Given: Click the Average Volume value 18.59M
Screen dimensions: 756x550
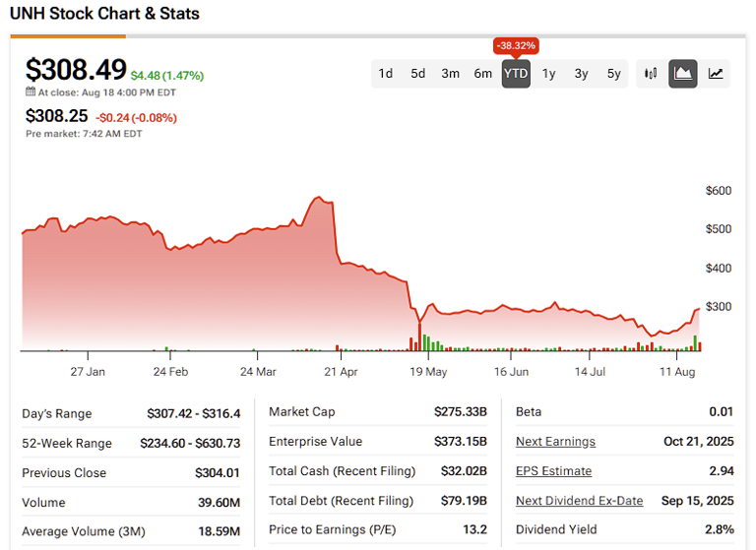Looking at the screenshot, I should pos(219,531).
